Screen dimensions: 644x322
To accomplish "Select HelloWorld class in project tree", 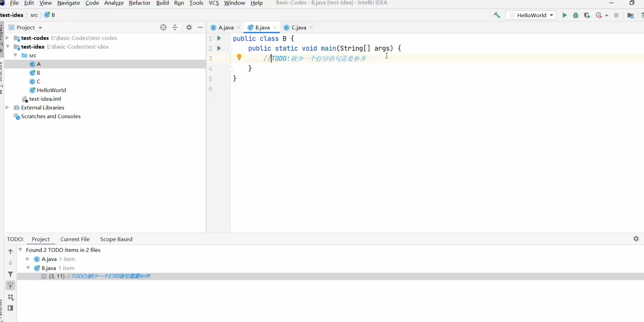I will pos(51,90).
